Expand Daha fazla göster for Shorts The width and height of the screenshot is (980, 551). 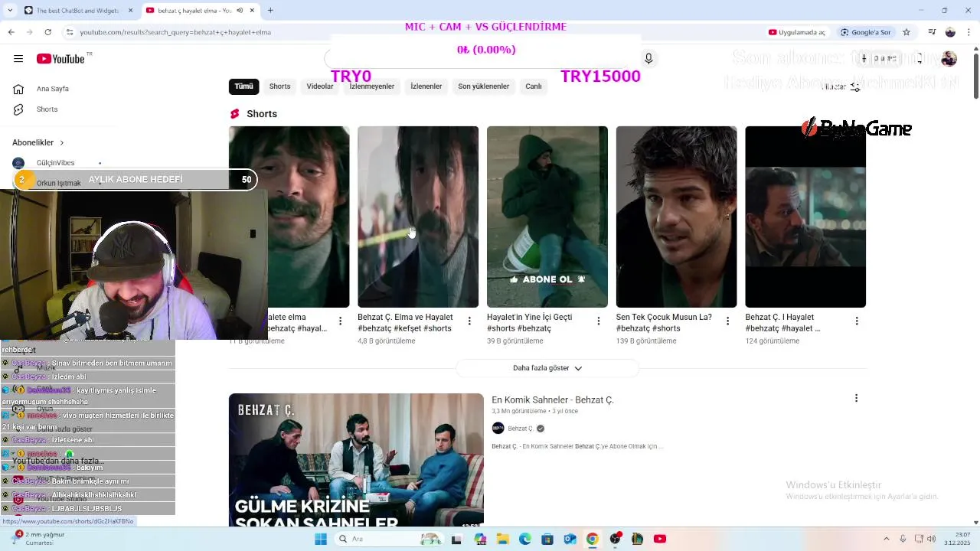click(547, 368)
